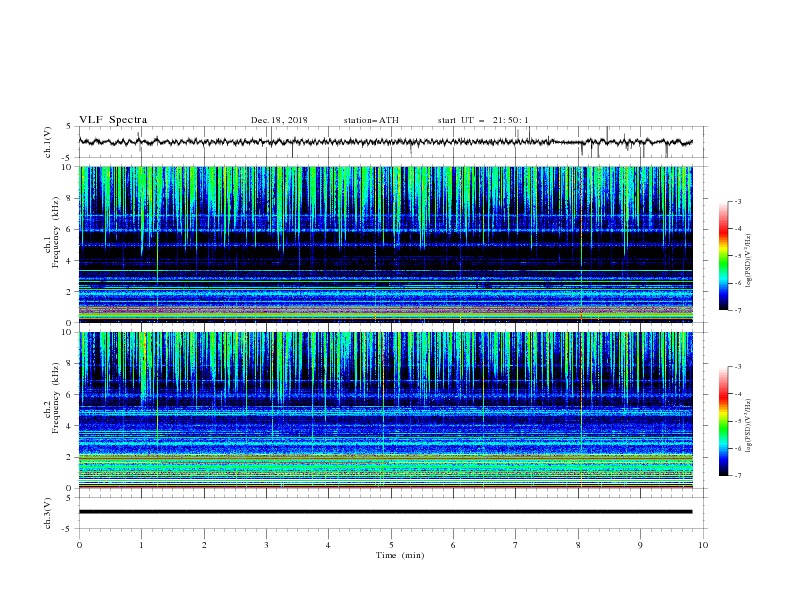Click the ch.2 PSD color bar
This screenshot has width=792, height=612.
point(723,421)
